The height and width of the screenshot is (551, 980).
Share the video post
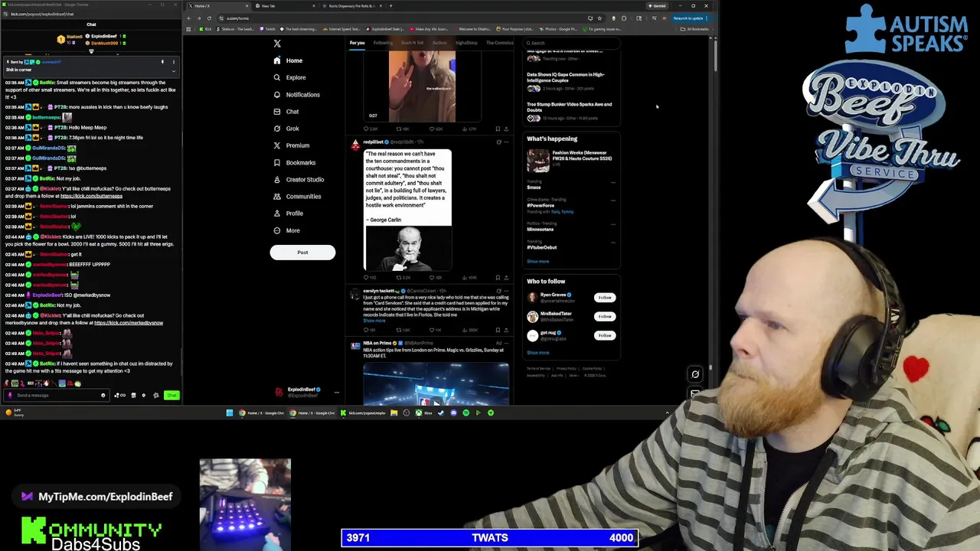click(x=506, y=129)
